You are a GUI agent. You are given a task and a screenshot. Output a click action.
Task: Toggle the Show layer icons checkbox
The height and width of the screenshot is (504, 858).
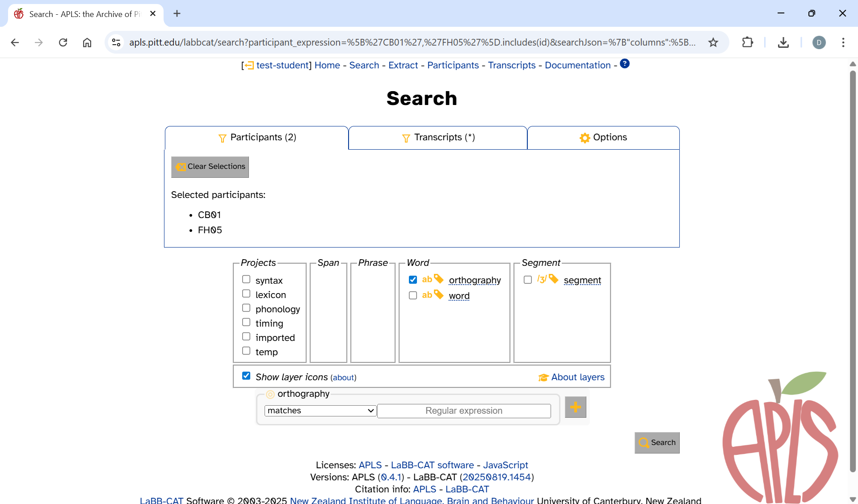[x=246, y=376]
